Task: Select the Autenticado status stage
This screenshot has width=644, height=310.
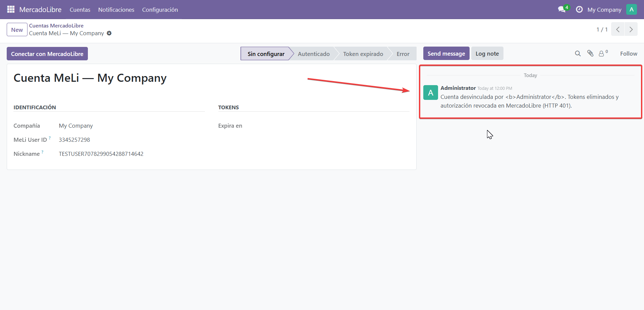Action: [x=314, y=54]
